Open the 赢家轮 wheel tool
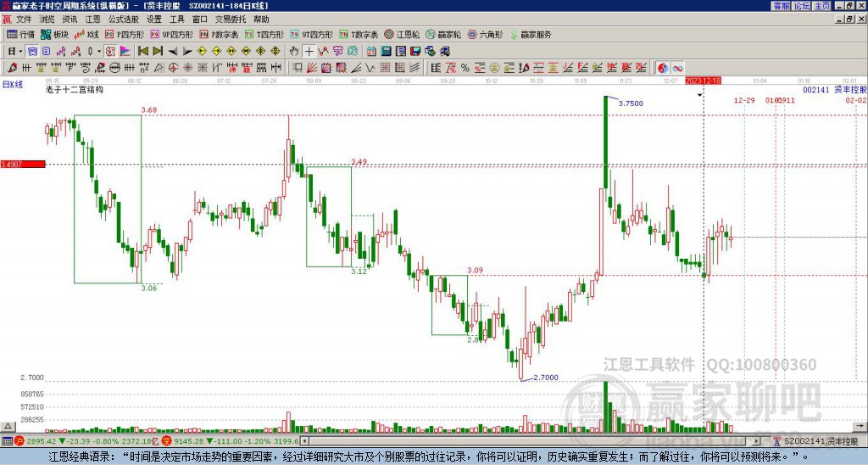The height and width of the screenshot is (465, 868). (x=443, y=34)
